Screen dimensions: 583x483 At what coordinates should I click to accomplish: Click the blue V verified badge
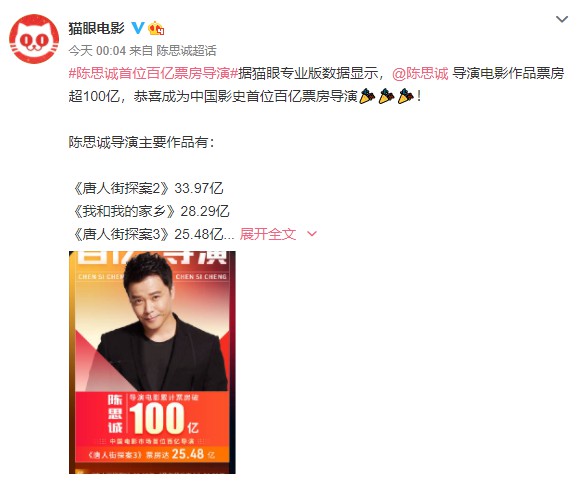click(x=138, y=28)
